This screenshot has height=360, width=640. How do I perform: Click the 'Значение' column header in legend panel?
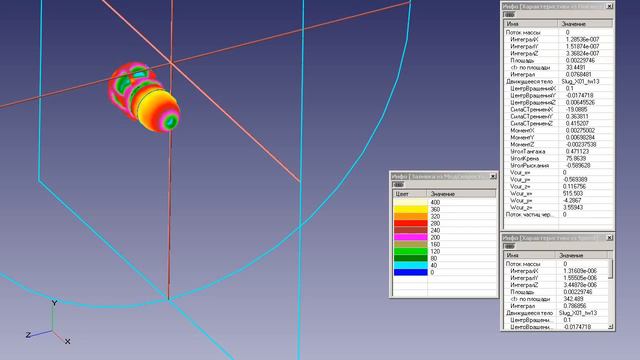[461, 194]
